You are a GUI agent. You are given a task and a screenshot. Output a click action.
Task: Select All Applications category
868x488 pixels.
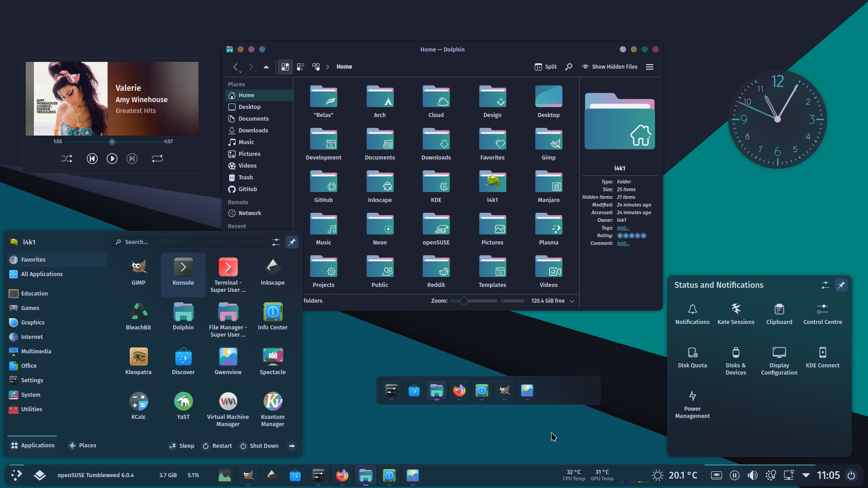click(57, 274)
